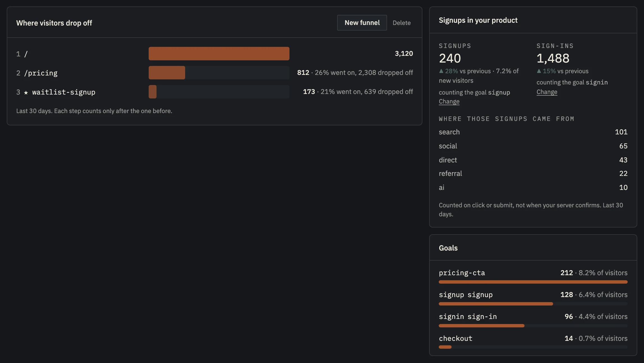644x363 pixels.
Task: Select the checkout goal row
Action: [533, 342]
